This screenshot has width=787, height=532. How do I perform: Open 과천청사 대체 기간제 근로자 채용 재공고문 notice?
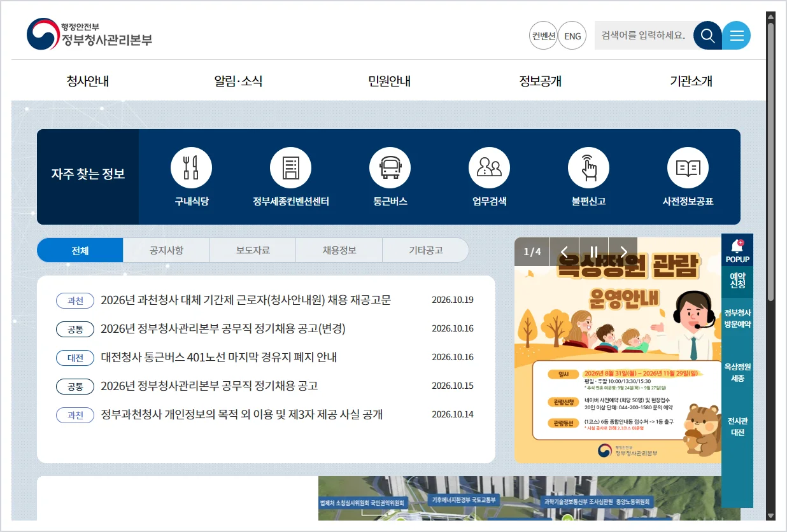[246, 300]
